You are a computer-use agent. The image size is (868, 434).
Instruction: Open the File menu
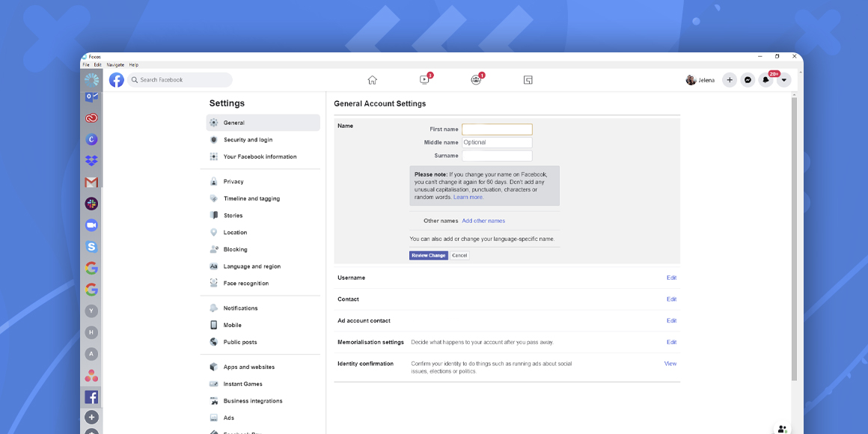(x=86, y=65)
